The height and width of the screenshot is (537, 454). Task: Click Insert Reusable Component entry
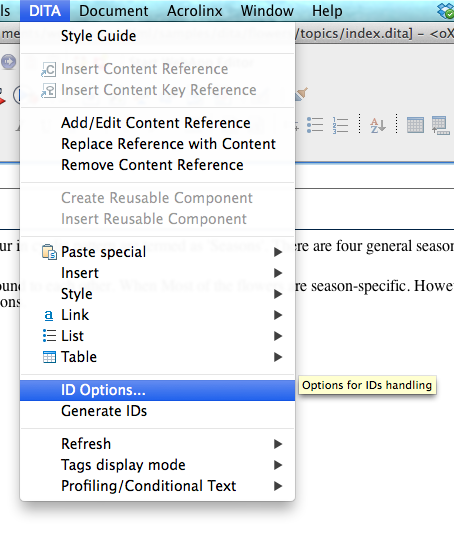click(157, 219)
